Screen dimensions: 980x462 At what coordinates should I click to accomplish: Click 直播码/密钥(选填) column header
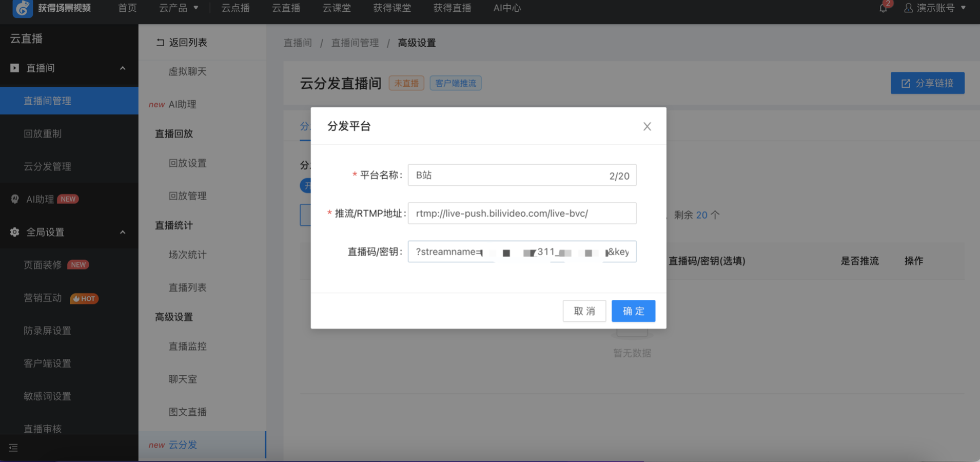coord(707,261)
